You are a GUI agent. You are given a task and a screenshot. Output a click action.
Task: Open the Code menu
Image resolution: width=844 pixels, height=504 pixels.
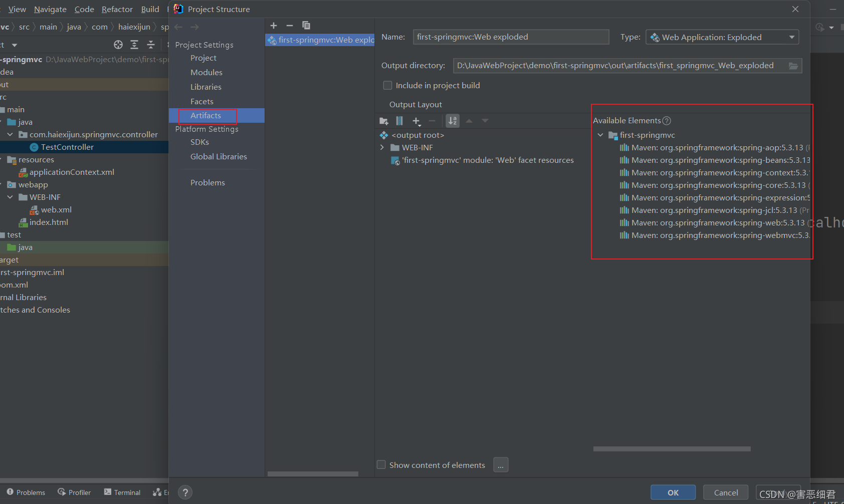click(84, 9)
